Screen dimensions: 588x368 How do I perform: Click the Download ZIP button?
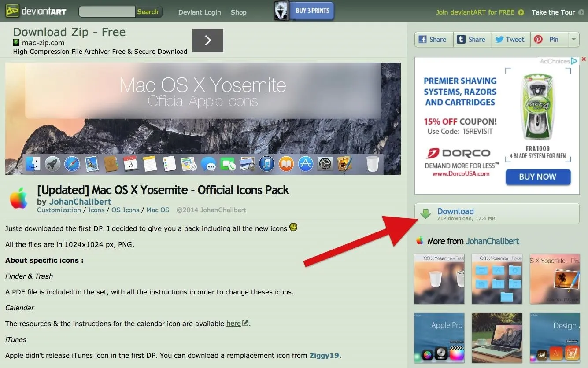pyautogui.click(x=497, y=214)
